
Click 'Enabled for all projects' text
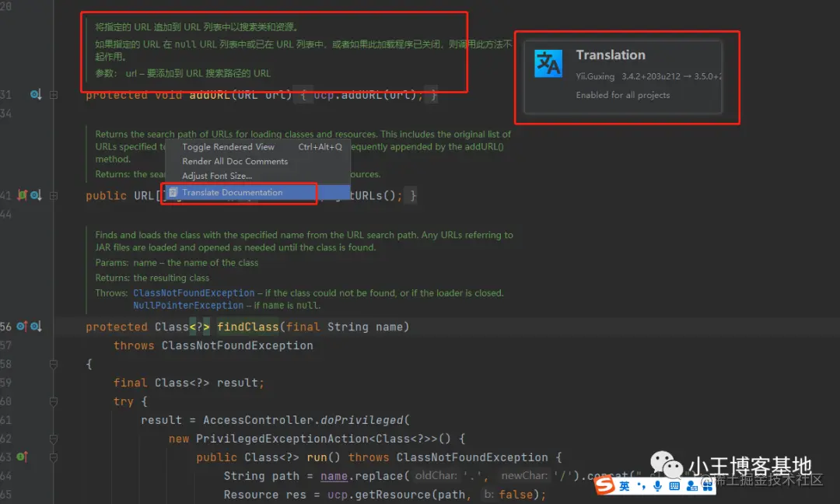point(622,95)
